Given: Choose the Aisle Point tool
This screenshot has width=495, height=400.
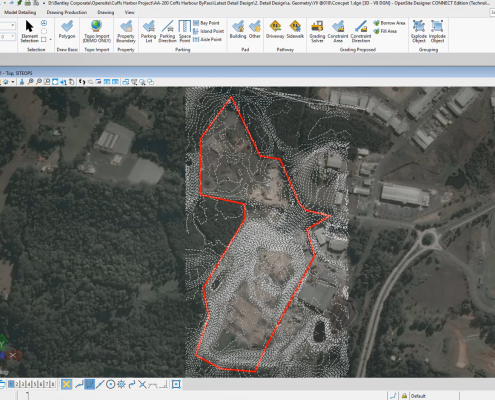Looking at the screenshot, I should tap(207, 39).
